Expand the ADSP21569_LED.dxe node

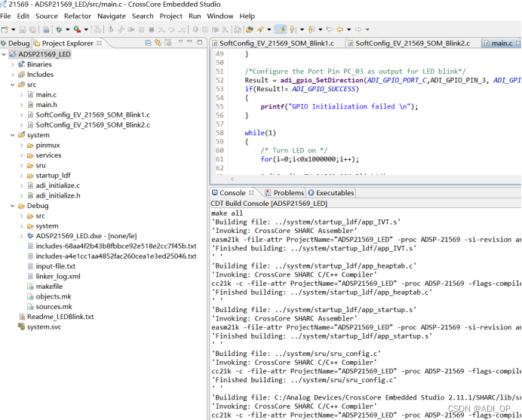pos(22,236)
